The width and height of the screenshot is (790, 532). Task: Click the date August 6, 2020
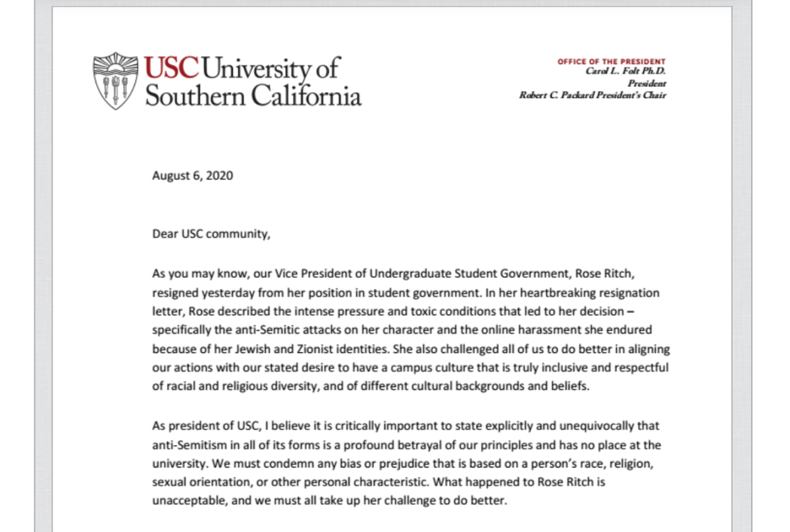click(193, 176)
